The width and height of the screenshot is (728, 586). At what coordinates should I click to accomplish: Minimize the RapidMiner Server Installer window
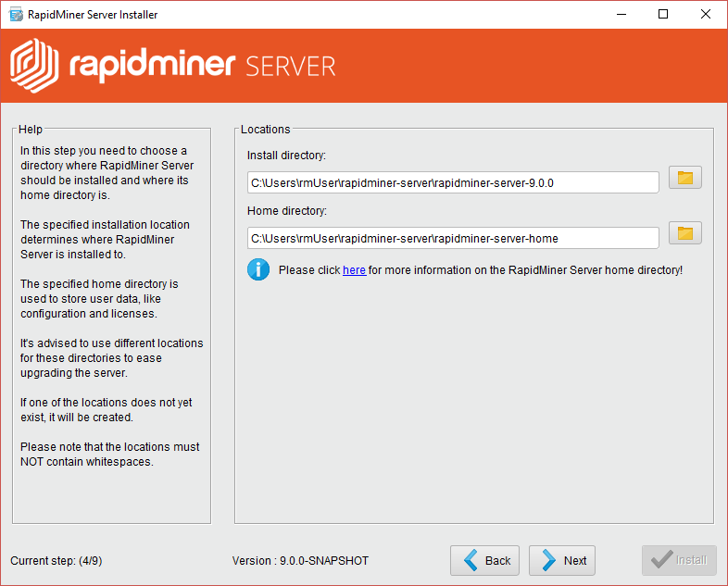[620, 14]
